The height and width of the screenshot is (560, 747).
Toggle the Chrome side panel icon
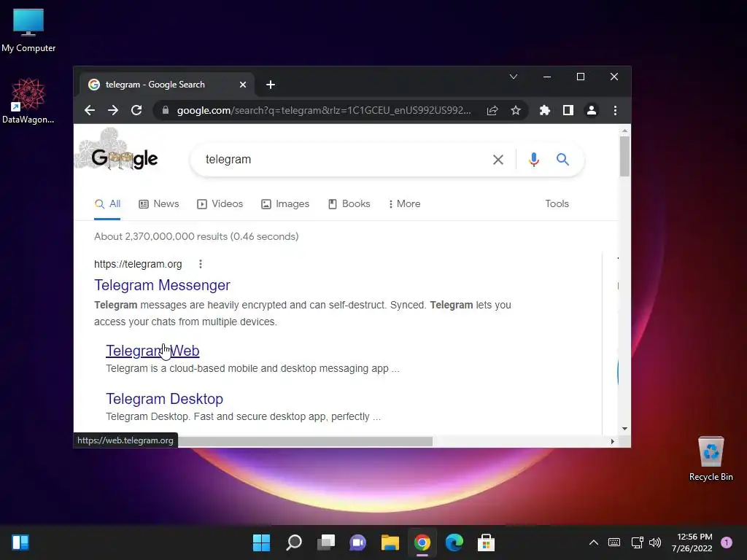568,111
